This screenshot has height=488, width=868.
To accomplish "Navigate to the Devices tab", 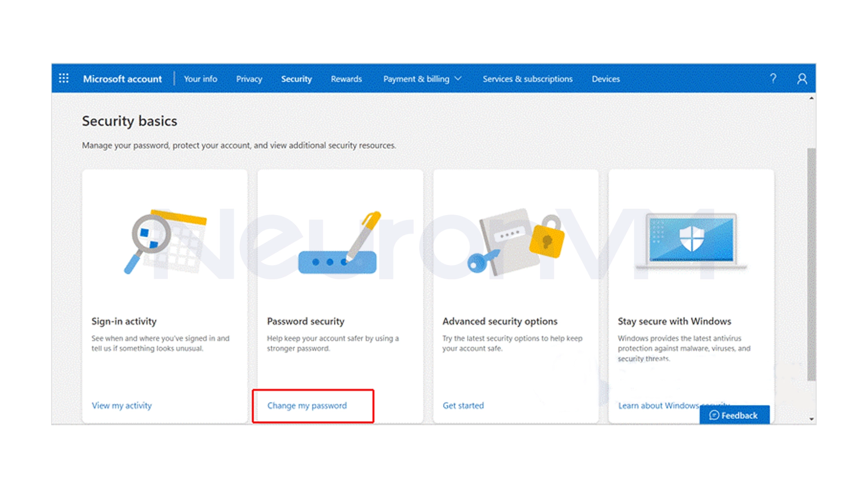I will (x=605, y=79).
